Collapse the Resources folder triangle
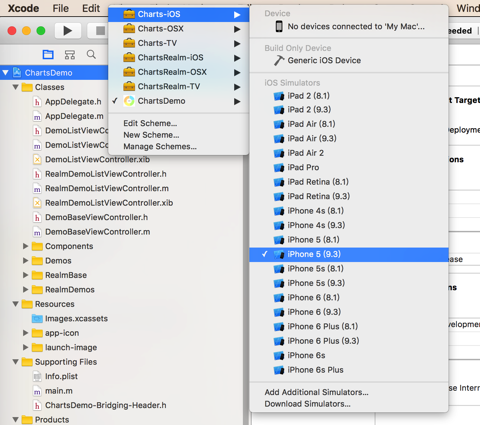Viewport: 480px width, 425px height. click(x=15, y=304)
